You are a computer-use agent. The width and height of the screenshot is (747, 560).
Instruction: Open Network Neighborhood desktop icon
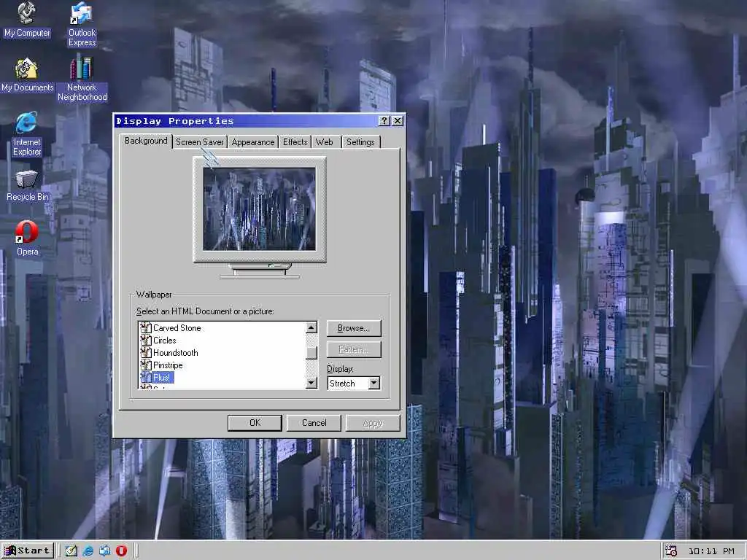coord(82,79)
